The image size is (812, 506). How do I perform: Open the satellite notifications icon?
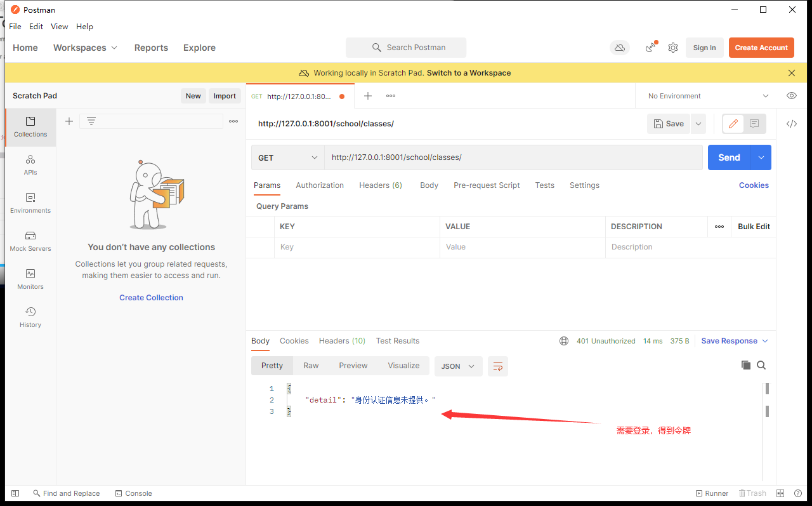point(651,48)
